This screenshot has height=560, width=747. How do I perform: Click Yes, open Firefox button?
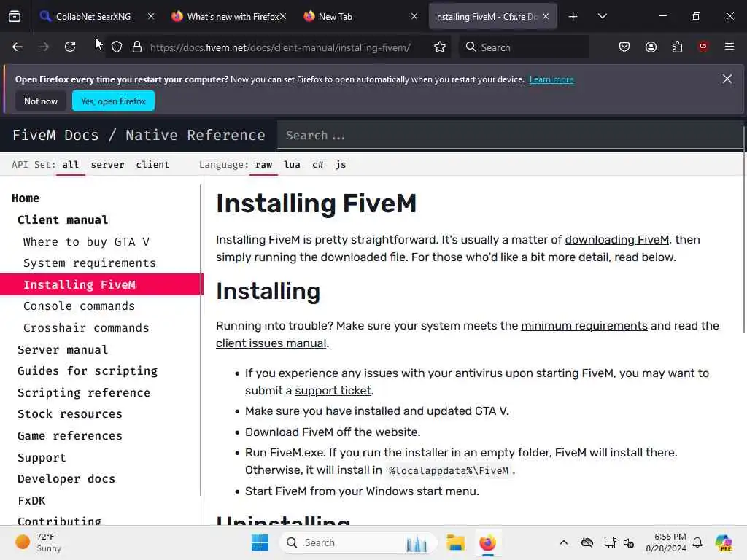coord(113,101)
